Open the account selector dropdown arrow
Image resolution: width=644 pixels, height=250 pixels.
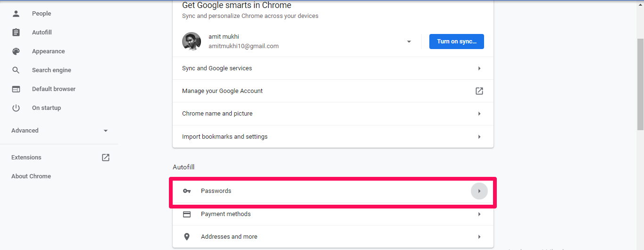pyautogui.click(x=409, y=42)
